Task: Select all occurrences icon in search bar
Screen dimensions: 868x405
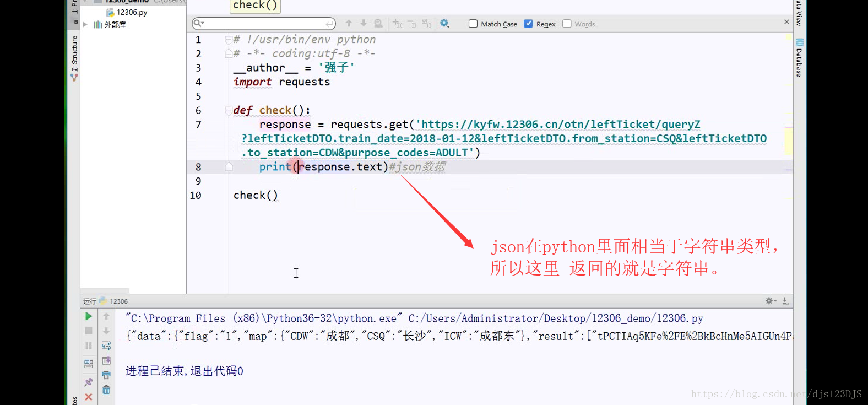Action: point(427,23)
